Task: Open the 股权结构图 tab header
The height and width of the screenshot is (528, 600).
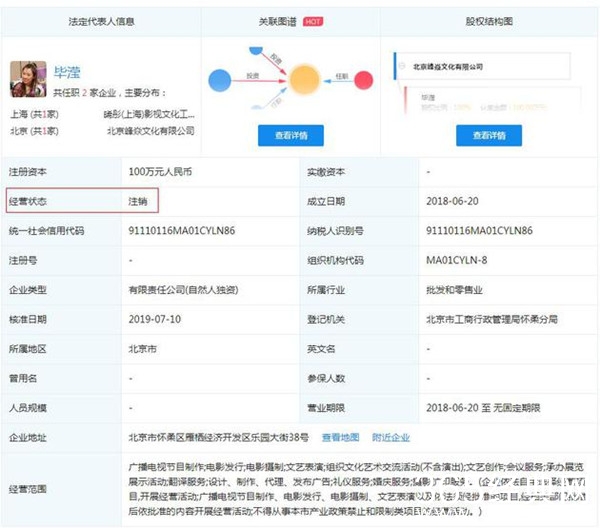Action: point(489,21)
